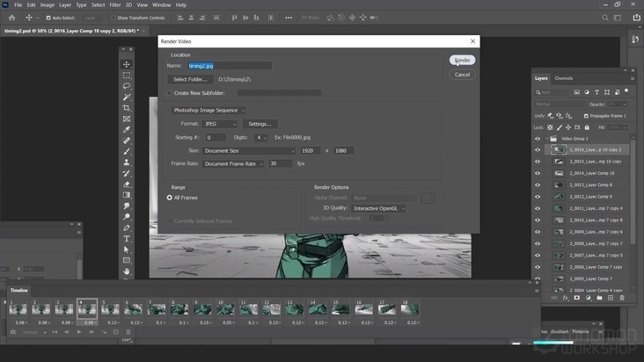Select the Dodge tool
Screen dimensions: 644x362
click(127, 217)
